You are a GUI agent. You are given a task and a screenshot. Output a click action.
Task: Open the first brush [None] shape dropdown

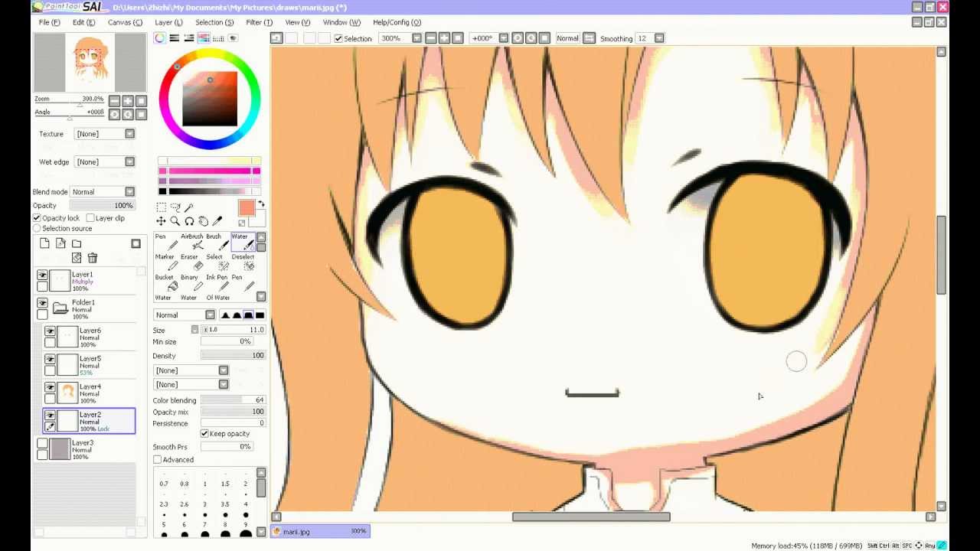223,370
